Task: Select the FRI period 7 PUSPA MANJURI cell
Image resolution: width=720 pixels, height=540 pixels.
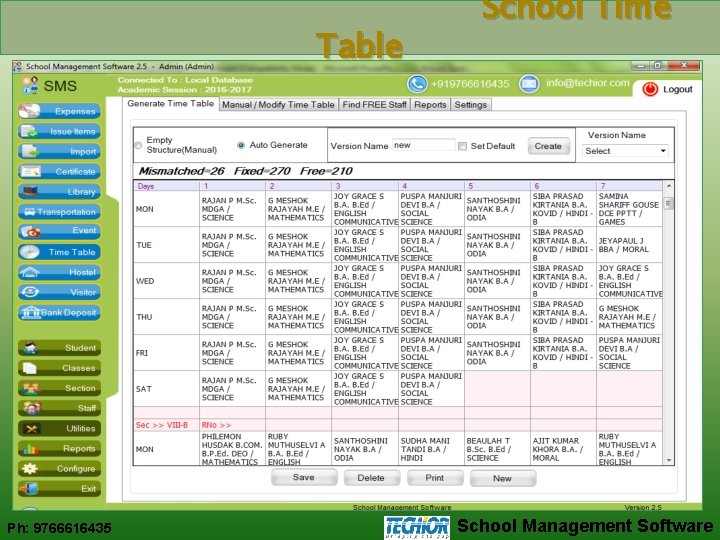Action: coord(629,353)
